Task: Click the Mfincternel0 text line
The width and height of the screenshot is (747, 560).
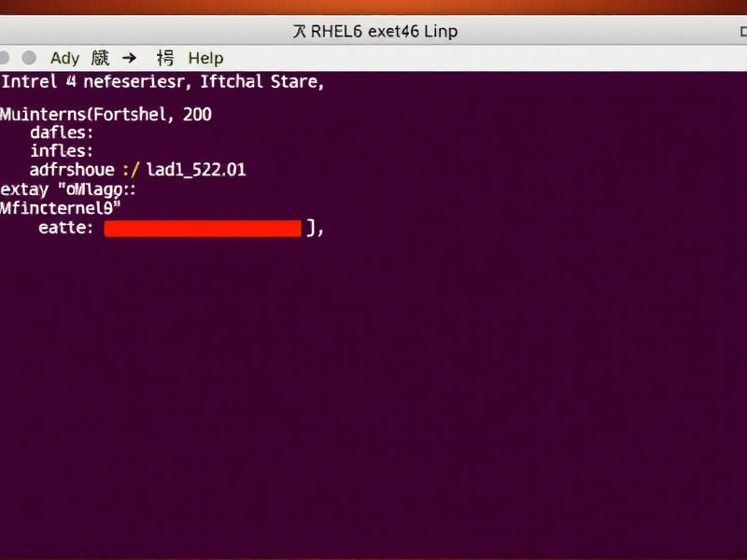Action: [59, 208]
